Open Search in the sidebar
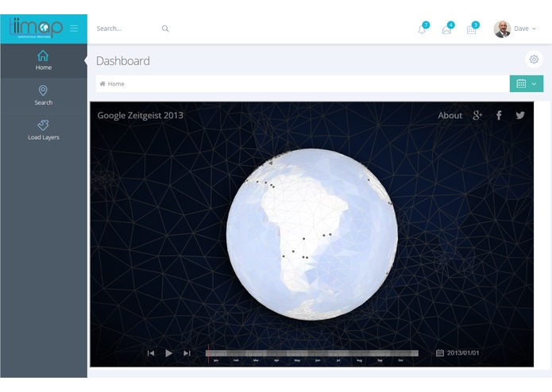 click(x=44, y=95)
